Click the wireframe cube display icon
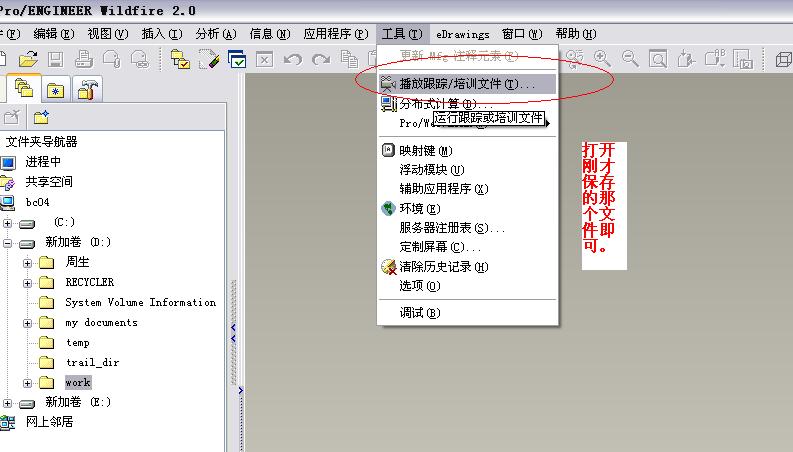Image resolution: width=793 pixels, height=452 pixels. [783, 59]
